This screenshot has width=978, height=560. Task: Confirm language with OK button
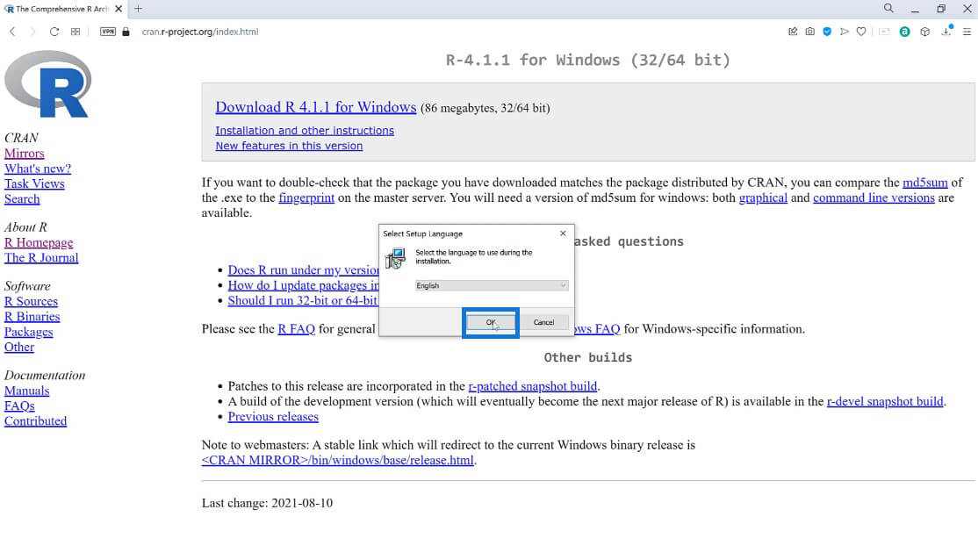pyautogui.click(x=491, y=322)
